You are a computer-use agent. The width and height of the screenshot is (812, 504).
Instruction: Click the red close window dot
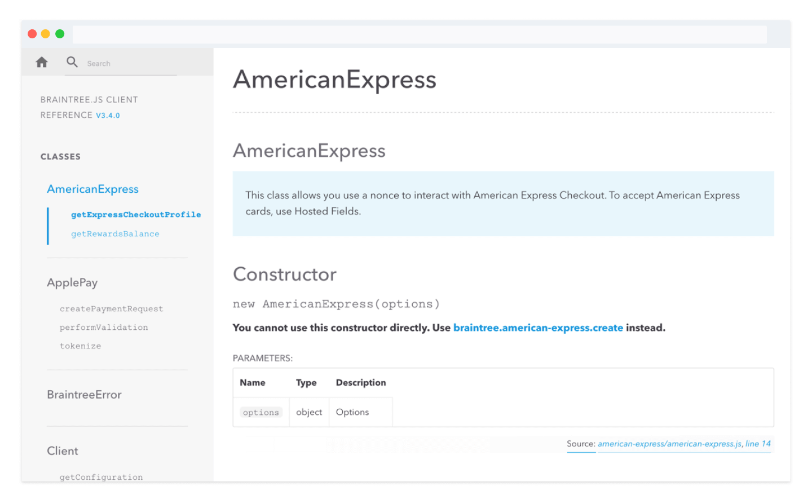point(32,34)
